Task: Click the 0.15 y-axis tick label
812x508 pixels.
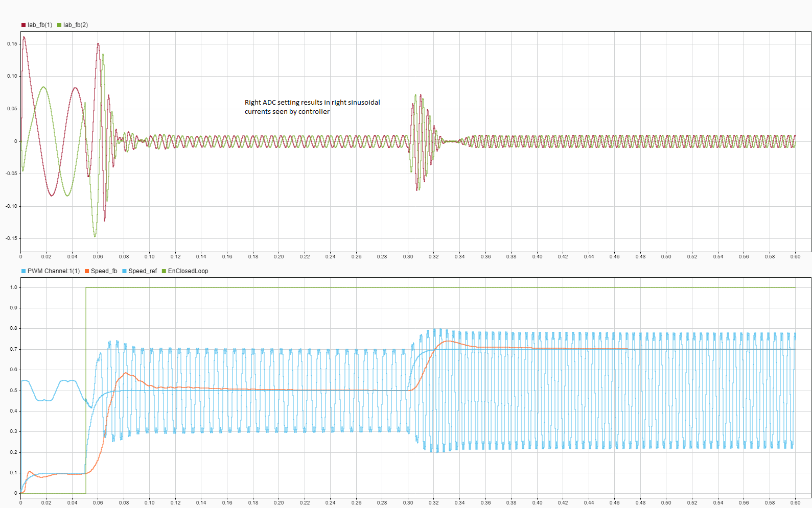Action: [12, 44]
